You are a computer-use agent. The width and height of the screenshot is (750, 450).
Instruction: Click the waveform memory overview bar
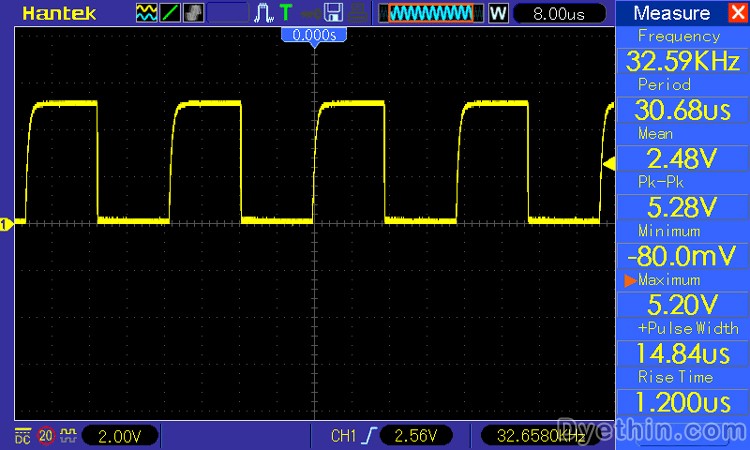coord(430,13)
